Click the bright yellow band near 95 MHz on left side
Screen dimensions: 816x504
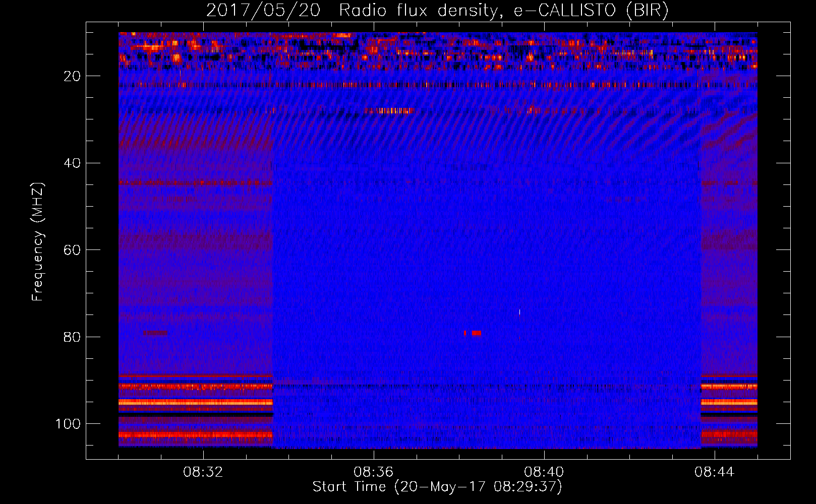point(196,402)
